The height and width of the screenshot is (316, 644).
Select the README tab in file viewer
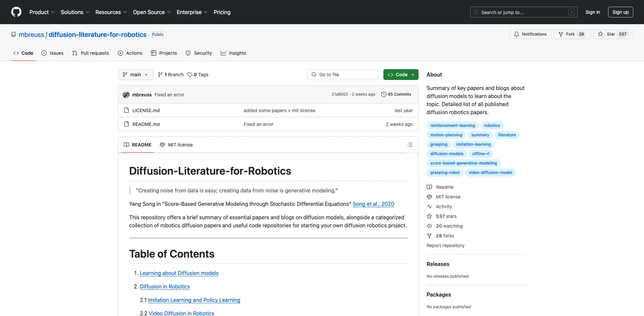pos(138,145)
